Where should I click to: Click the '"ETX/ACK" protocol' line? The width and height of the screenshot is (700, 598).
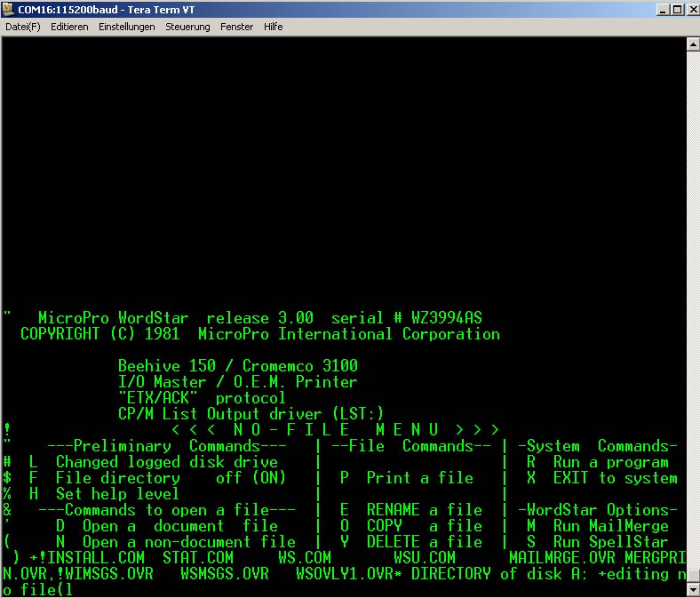202,398
